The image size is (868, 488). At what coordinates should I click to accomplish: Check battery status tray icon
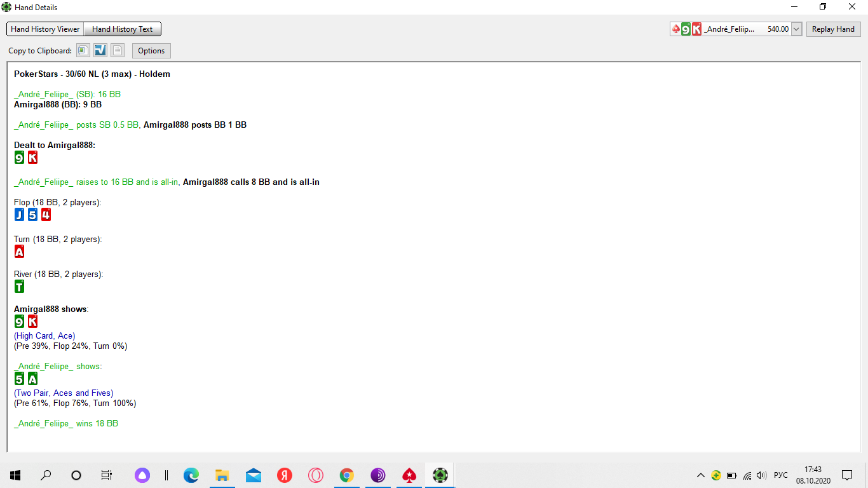point(731,475)
